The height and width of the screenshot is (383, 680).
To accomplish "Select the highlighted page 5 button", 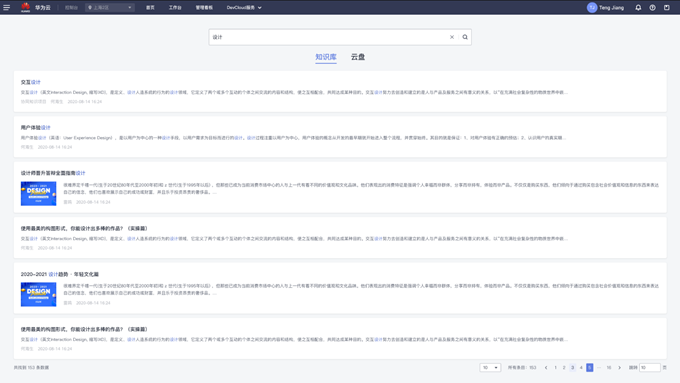I will point(590,367).
